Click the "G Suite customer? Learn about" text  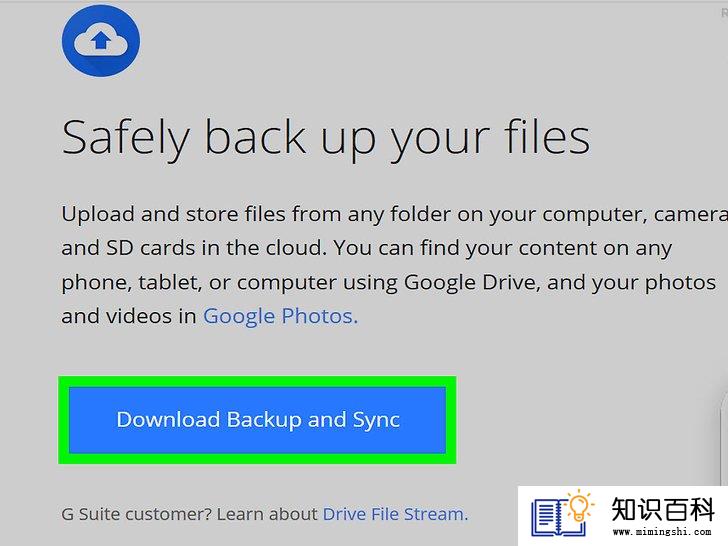point(189,514)
